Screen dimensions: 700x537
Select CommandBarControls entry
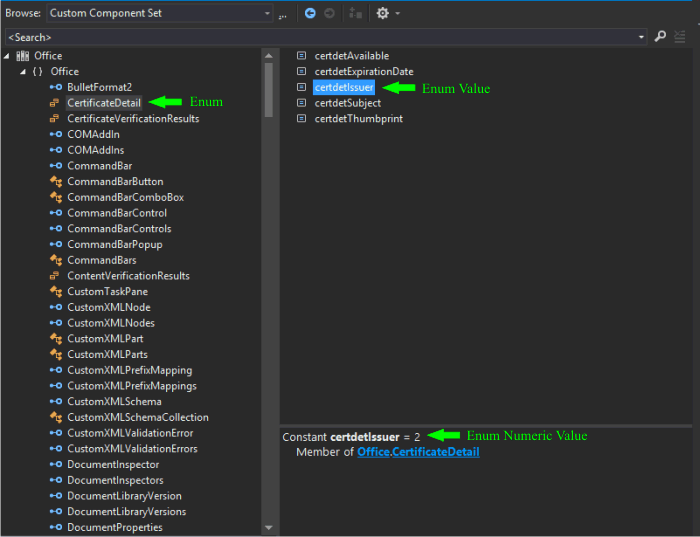tap(119, 229)
